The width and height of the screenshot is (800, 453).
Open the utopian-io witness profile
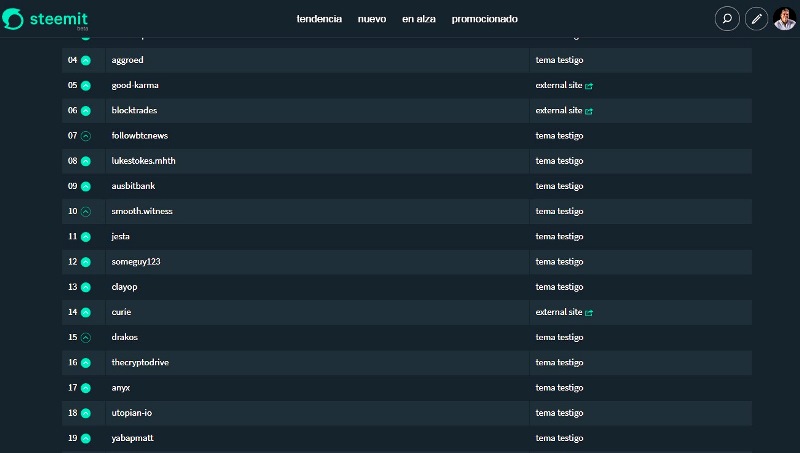tap(132, 413)
